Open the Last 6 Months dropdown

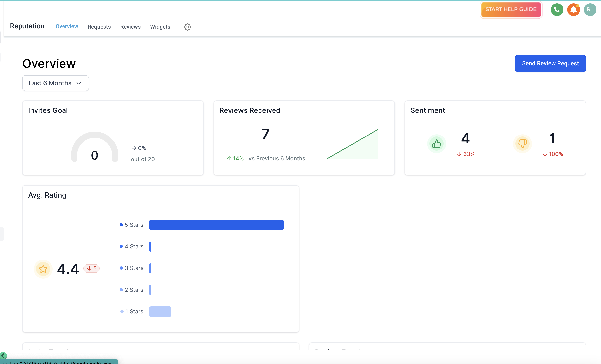pyautogui.click(x=55, y=83)
